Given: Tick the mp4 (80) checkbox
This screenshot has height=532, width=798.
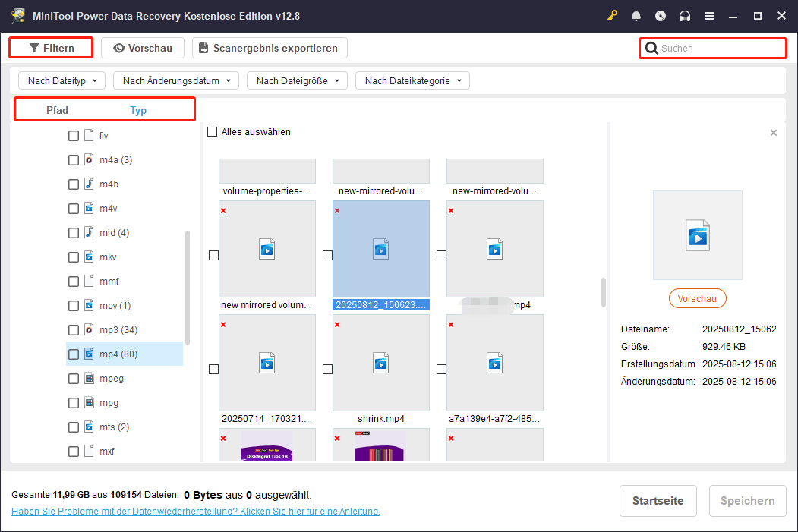Looking at the screenshot, I should pyautogui.click(x=74, y=354).
